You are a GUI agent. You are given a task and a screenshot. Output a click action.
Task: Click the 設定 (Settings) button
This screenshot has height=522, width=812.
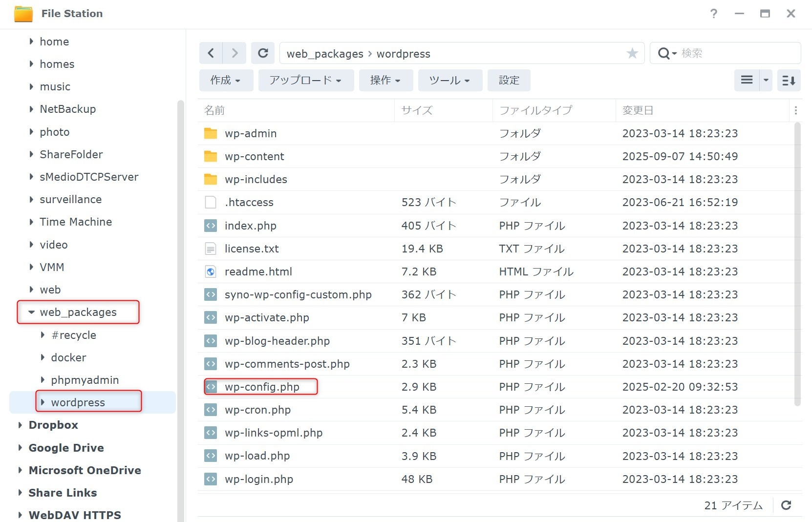pos(509,81)
